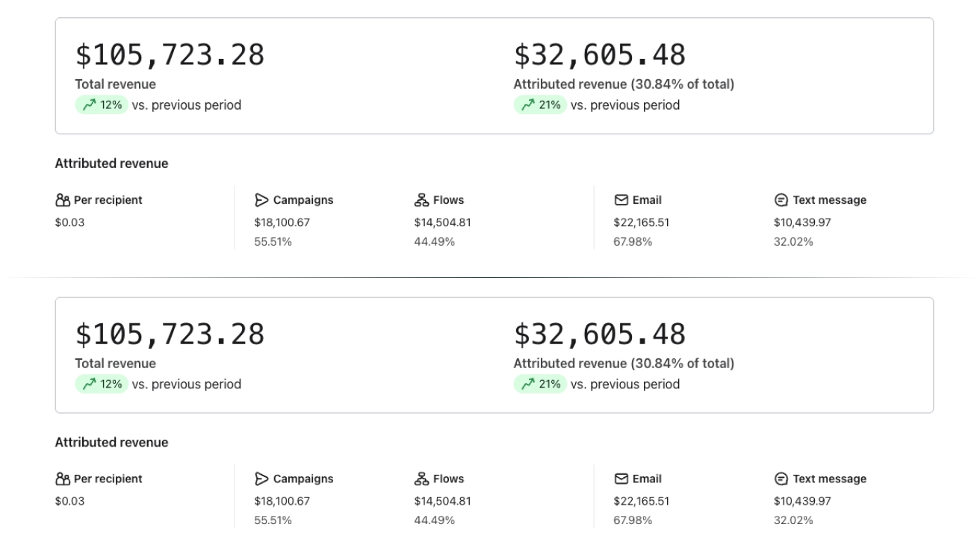The image size is (980, 551).
Task: Click the 21% trend badge in upper card
Action: pos(540,105)
